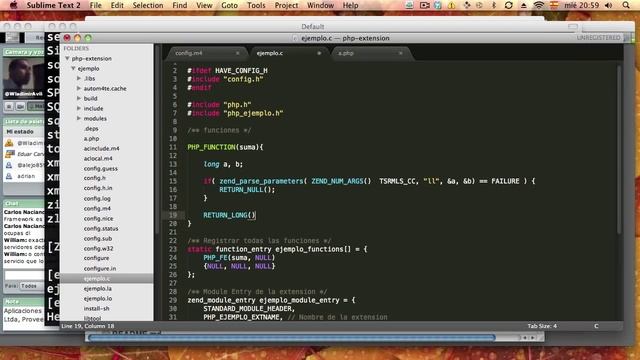This screenshot has width=640, height=360.
Task: Close the a.php tab
Action: point(401,53)
